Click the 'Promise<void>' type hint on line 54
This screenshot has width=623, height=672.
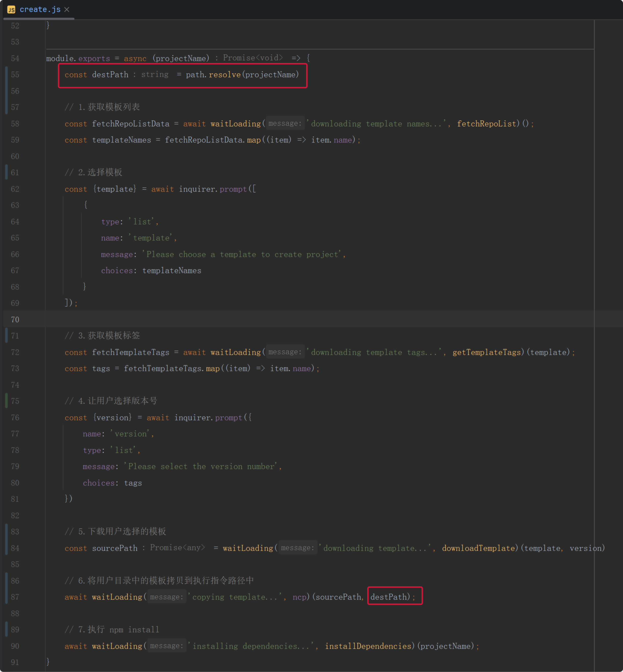point(253,58)
